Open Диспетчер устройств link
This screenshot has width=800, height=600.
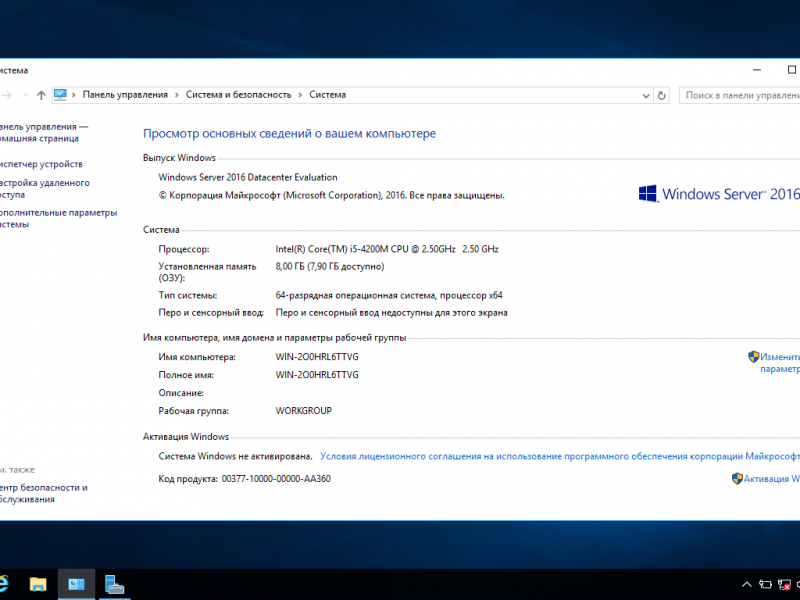click(41, 164)
